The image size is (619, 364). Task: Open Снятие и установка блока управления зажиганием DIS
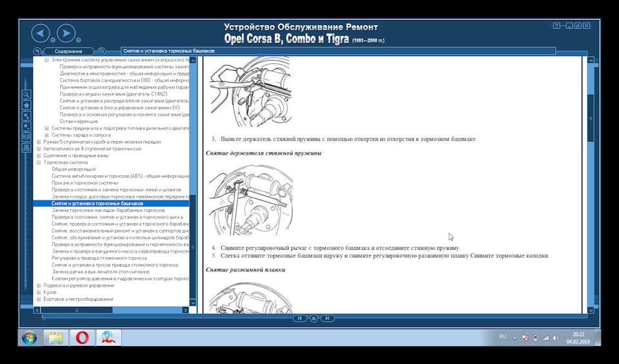pyautogui.click(x=120, y=108)
